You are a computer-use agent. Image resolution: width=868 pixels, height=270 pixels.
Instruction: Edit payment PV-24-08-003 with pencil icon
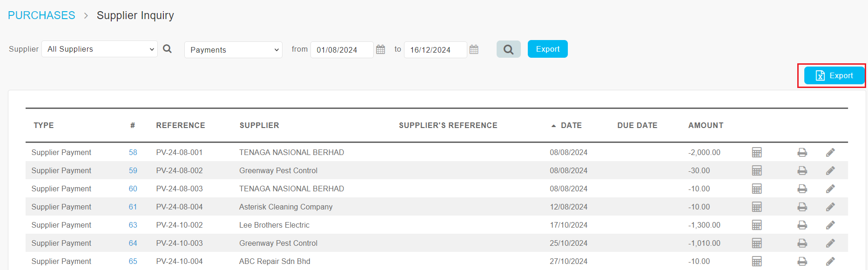(830, 189)
